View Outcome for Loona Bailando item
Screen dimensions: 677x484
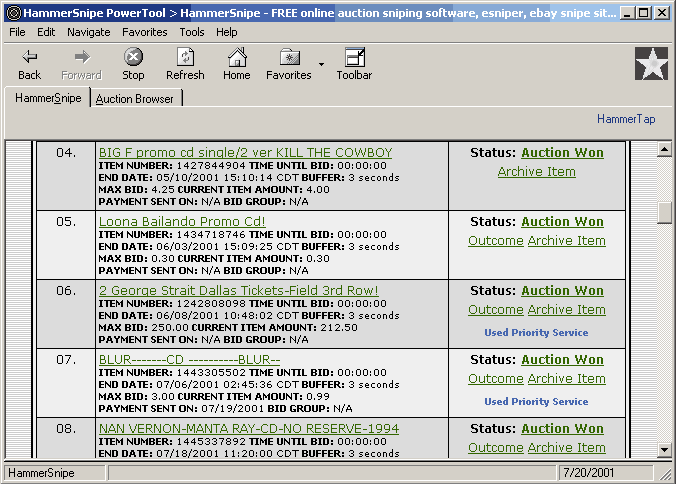[496, 240]
